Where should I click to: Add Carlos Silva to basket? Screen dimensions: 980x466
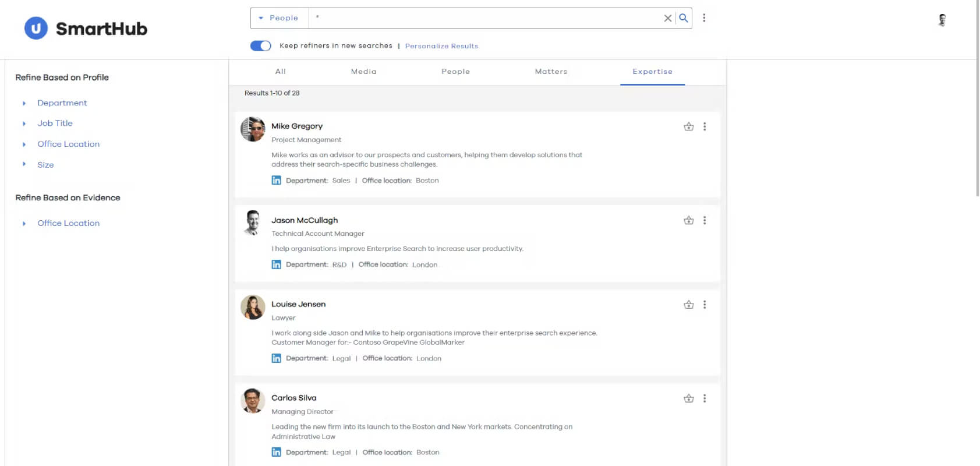688,398
